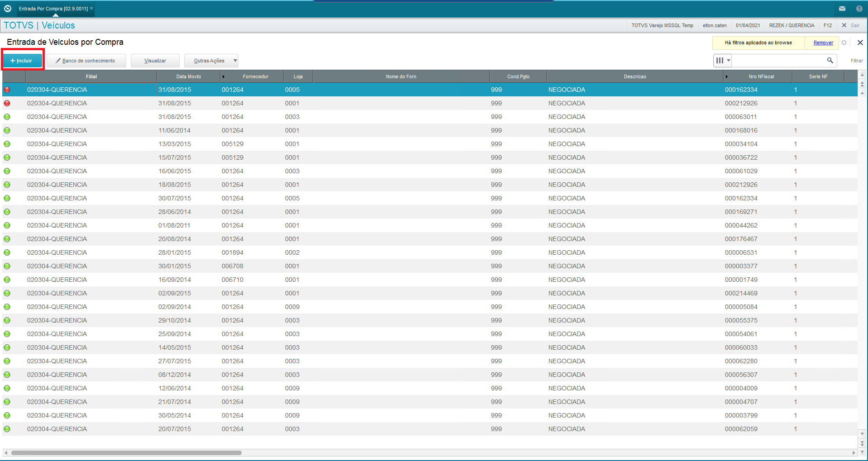Click green status dot of NF 000168016 row
Screen dimensions: 868x461
[7, 130]
